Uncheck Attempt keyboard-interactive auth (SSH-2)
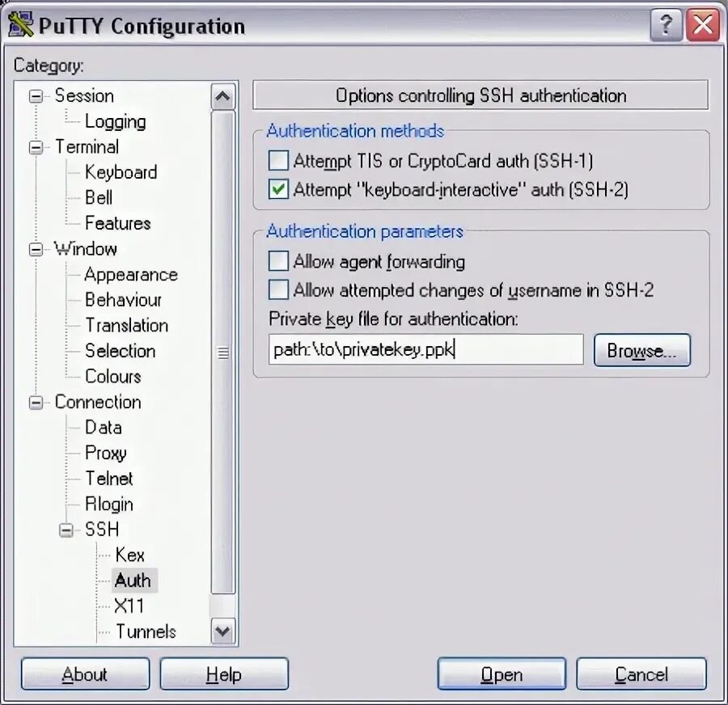Viewport: 728px width, 705px height. pyautogui.click(x=278, y=189)
